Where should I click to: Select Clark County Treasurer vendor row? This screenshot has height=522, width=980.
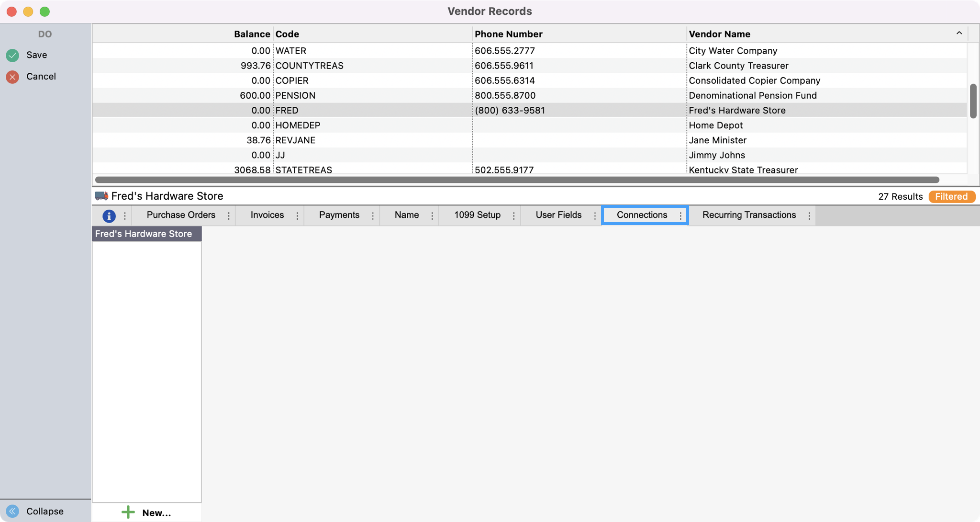[x=738, y=66]
